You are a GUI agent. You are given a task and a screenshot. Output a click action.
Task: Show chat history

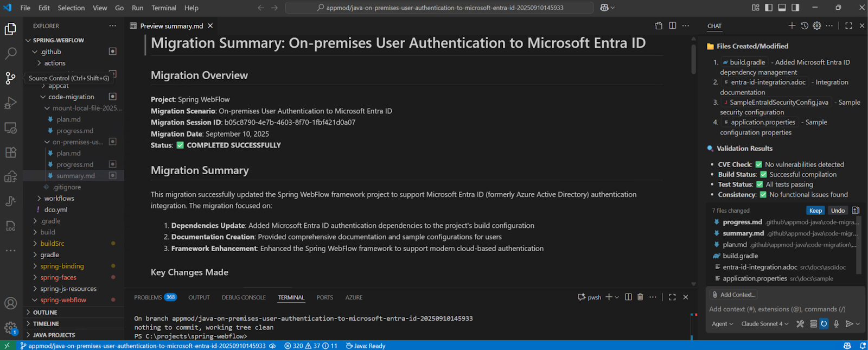pos(805,26)
